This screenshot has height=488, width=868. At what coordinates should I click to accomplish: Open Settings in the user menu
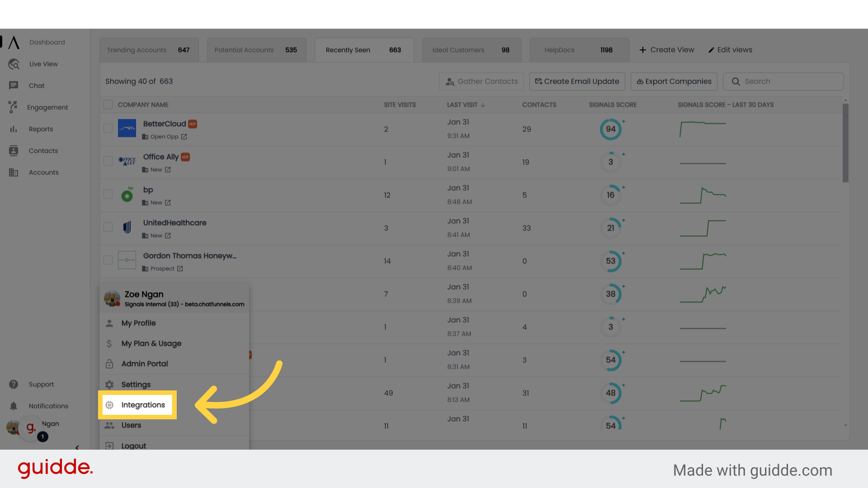(174, 385)
